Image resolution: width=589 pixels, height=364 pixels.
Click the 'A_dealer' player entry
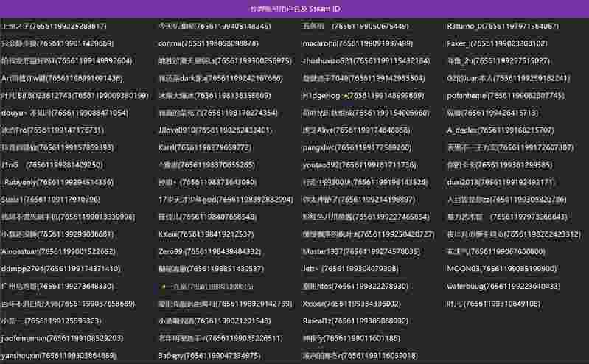point(501,130)
